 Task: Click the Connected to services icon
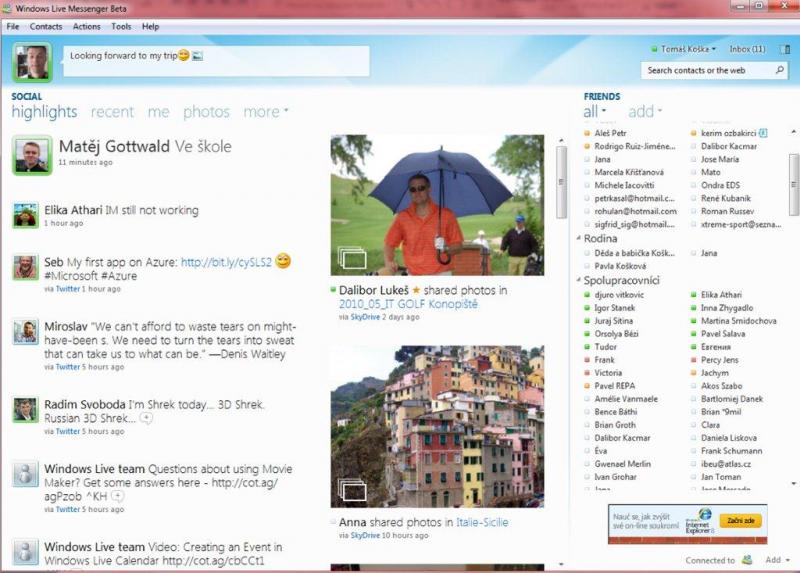[747, 560]
